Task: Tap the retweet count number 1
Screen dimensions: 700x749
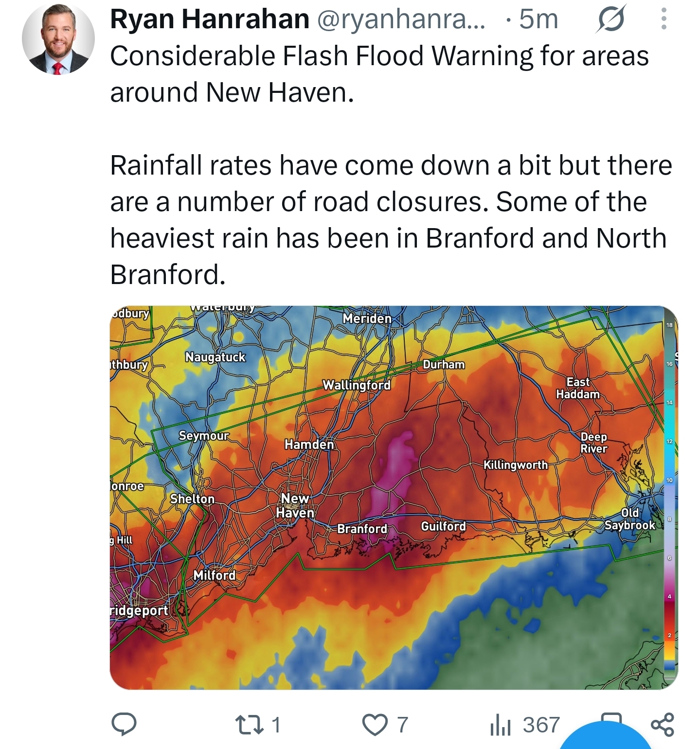Action: 276,725
